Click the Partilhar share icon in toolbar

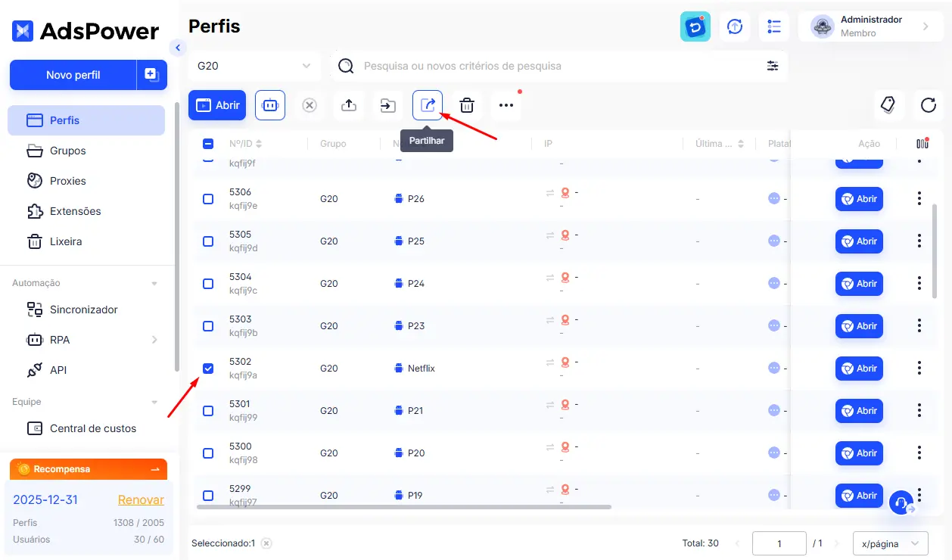coord(428,105)
